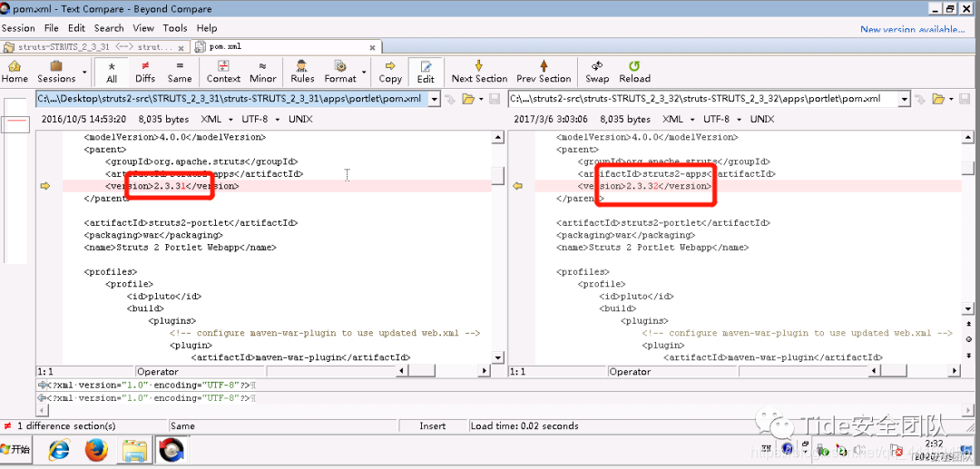The image size is (980, 469).
Task: Open the Session menu
Action: pos(18,28)
